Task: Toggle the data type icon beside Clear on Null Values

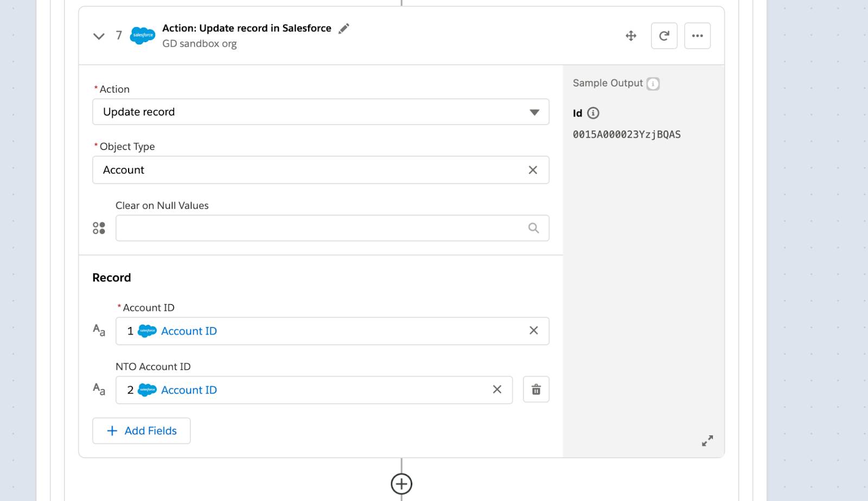Action: click(x=99, y=228)
